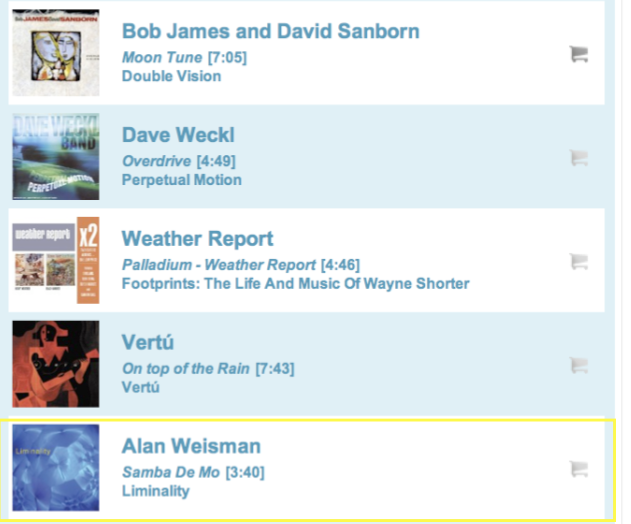Buy Samba De Mo via cart icon
This screenshot has height=524, width=631.
pos(578,468)
